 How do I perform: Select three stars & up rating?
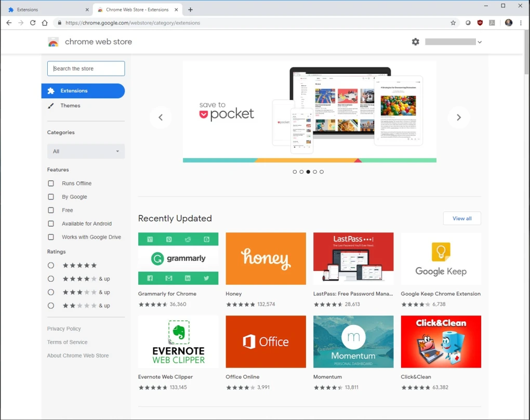pos(51,292)
